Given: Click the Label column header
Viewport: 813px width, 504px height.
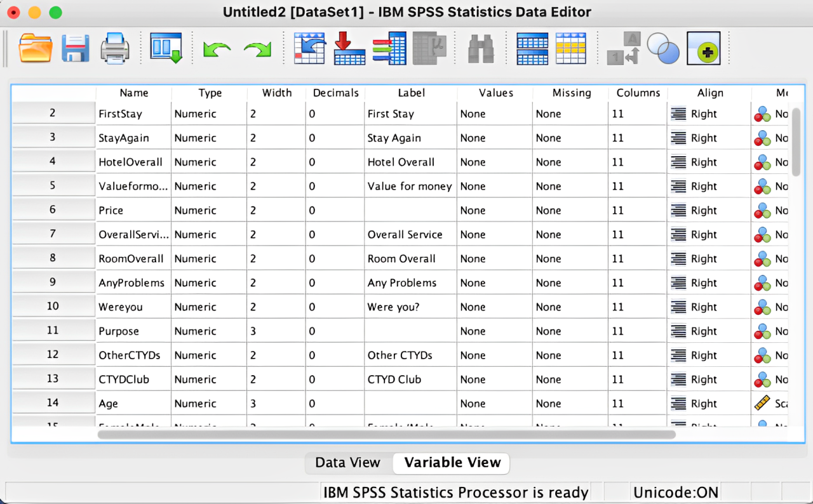Looking at the screenshot, I should point(411,93).
